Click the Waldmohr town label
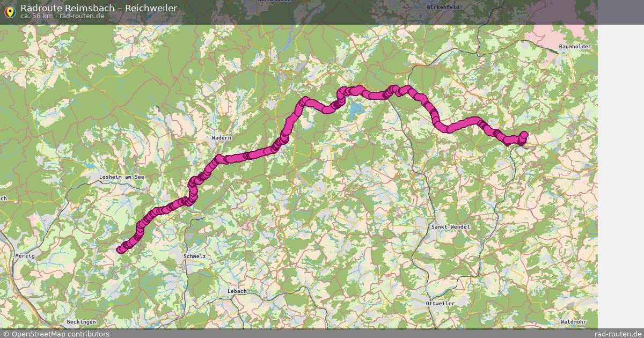644x338 pixels. [573, 322]
